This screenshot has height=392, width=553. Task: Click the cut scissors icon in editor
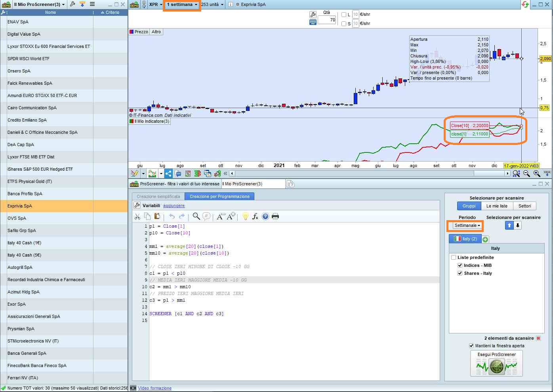(137, 216)
